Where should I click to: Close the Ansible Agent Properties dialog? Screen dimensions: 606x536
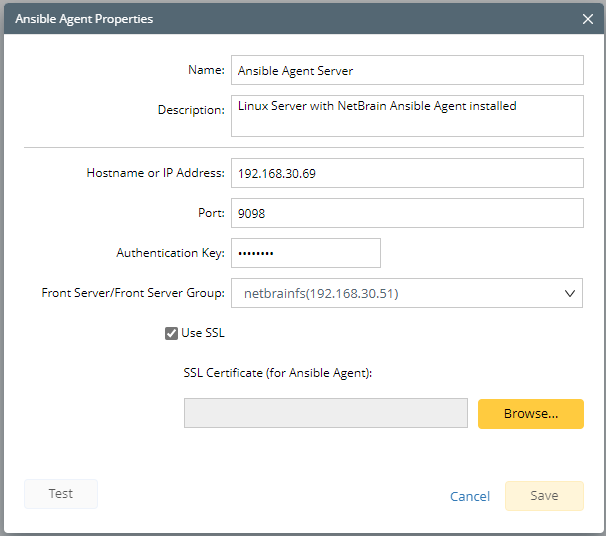coord(588,18)
